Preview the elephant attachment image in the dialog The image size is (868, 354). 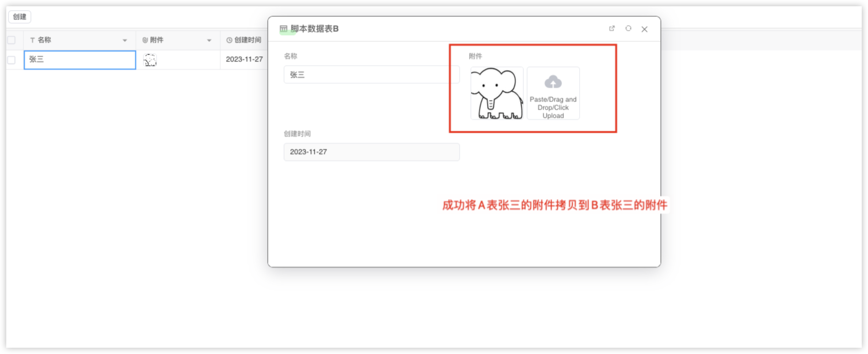point(497,93)
